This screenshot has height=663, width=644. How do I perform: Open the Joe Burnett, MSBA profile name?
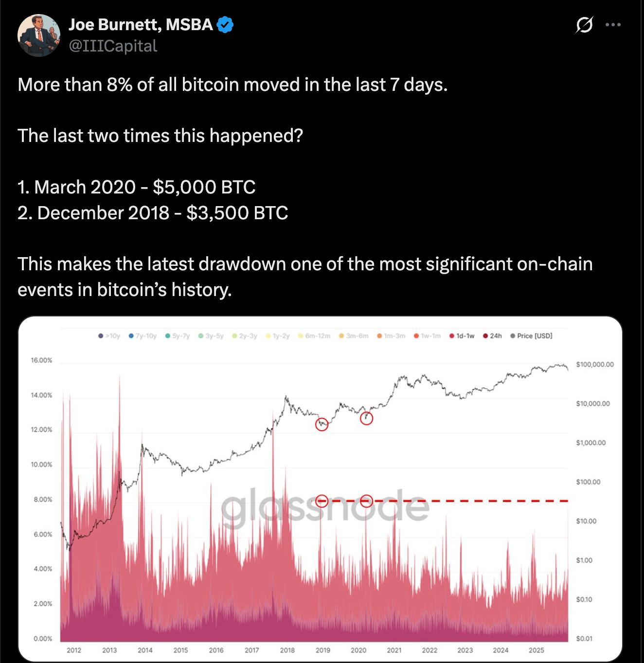[x=141, y=24]
